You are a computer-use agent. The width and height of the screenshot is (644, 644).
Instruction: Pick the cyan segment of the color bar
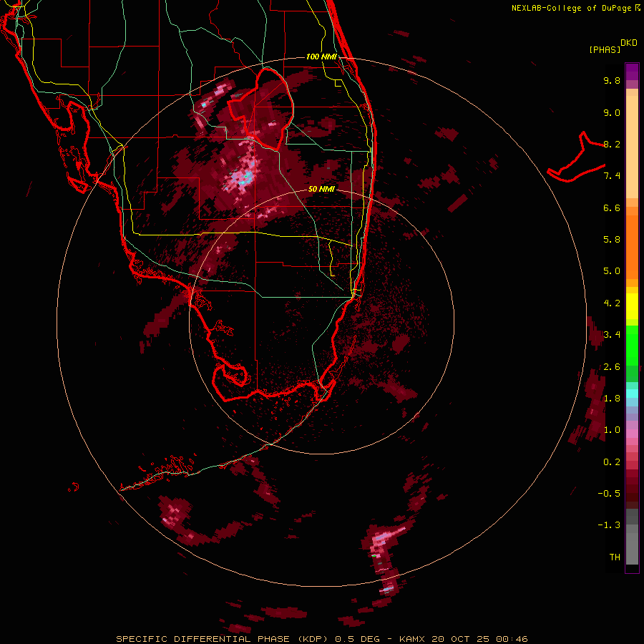click(x=632, y=393)
